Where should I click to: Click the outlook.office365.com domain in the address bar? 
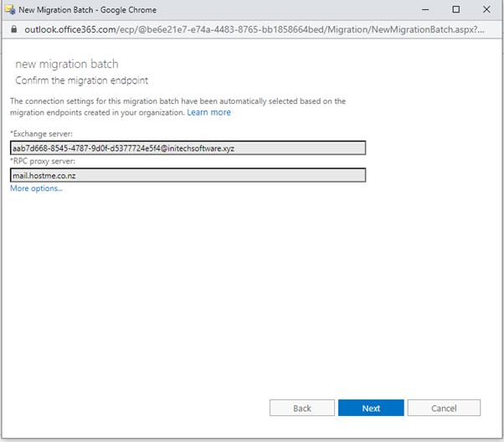pyautogui.click(x=70, y=29)
